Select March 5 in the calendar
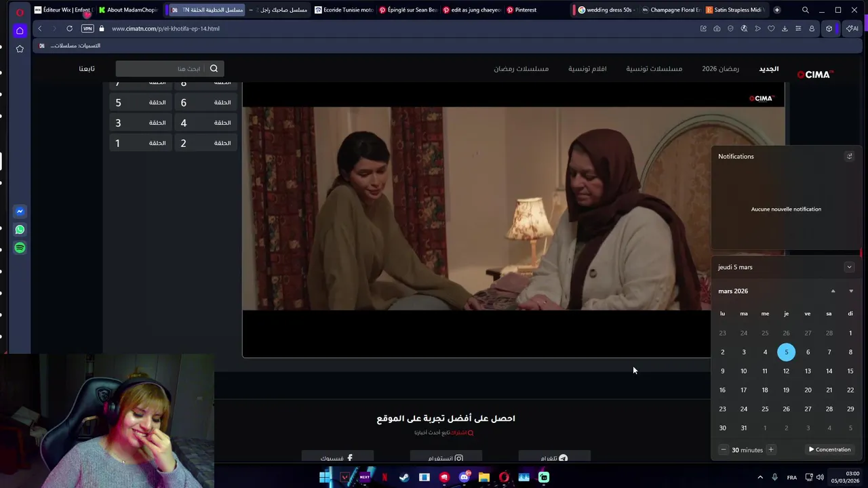868x488 pixels. coord(786,352)
